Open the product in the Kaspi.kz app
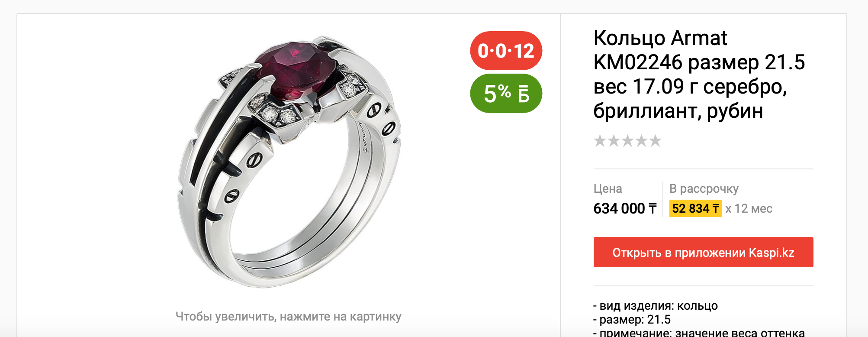868x337 pixels. pos(703,252)
